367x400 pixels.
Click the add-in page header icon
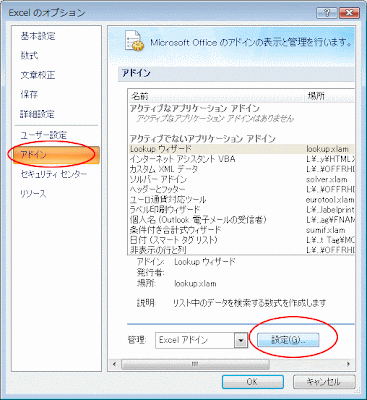coord(134,41)
